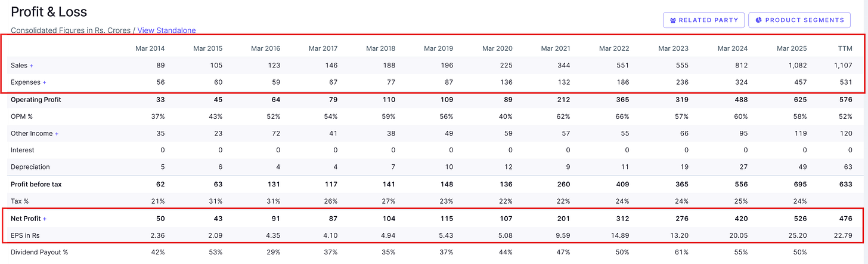Click the Related Party button
This screenshot has width=868, height=264.
[x=703, y=20]
